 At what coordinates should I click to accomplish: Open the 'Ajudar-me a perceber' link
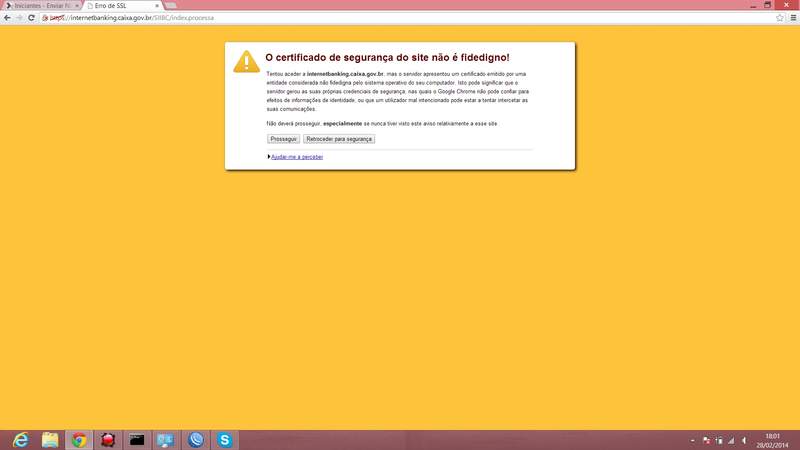[x=297, y=157]
